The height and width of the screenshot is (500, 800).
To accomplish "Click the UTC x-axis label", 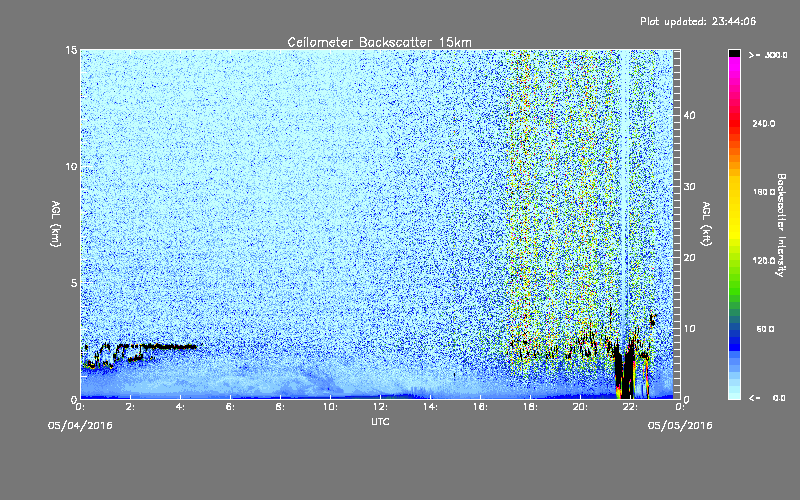I will [x=380, y=422].
